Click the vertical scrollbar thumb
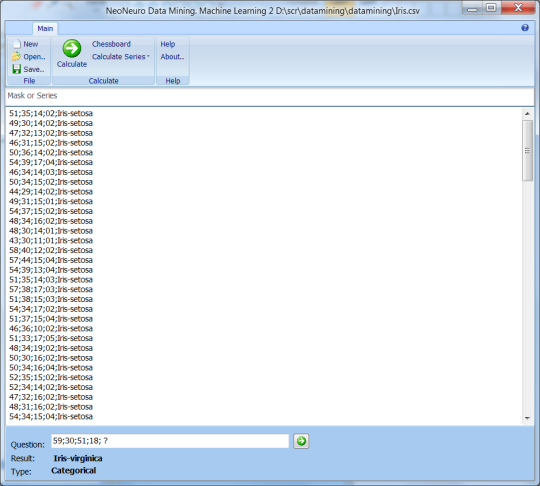This screenshot has width=540, height=486. pos(527,151)
